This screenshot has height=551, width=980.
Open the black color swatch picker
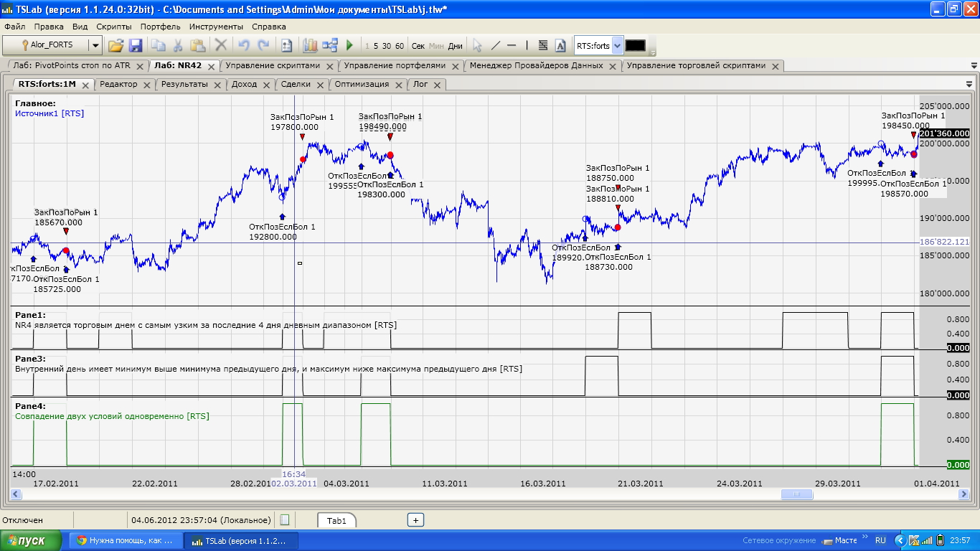[x=635, y=45]
